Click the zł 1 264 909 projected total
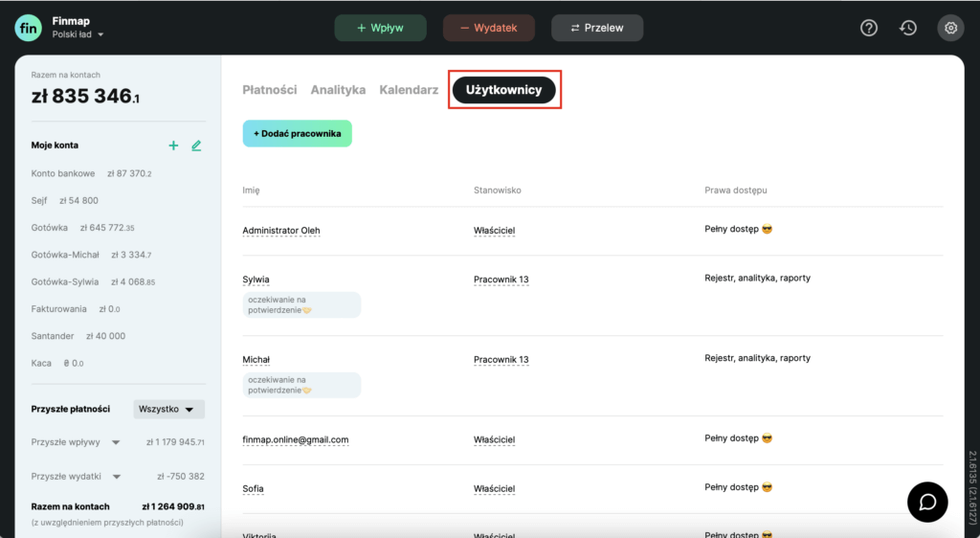 (173, 506)
